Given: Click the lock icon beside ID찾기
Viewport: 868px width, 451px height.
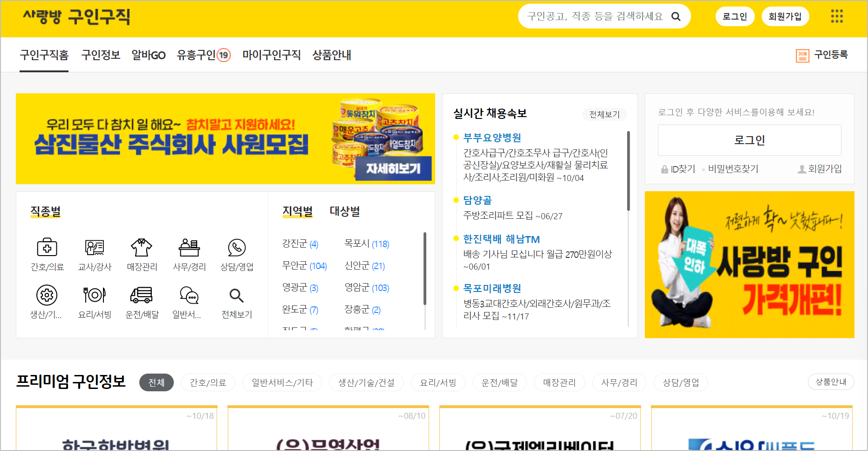Looking at the screenshot, I should tap(664, 169).
